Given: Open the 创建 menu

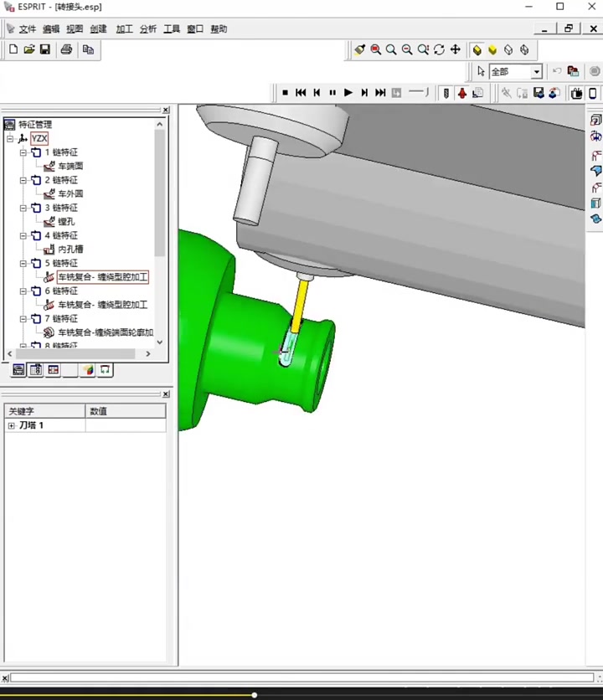Looking at the screenshot, I should pos(98,29).
